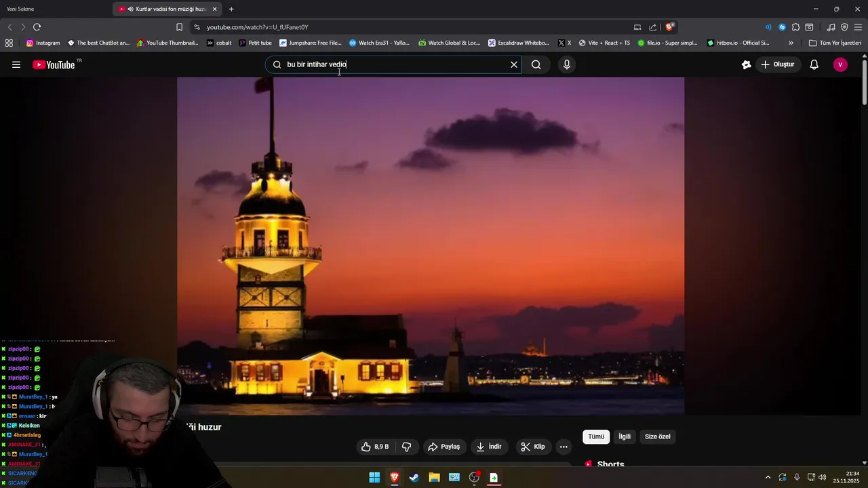The height and width of the screenshot is (488, 868).
Task: Open the more actions three-dot menu
Action: (x=564, y=447)
